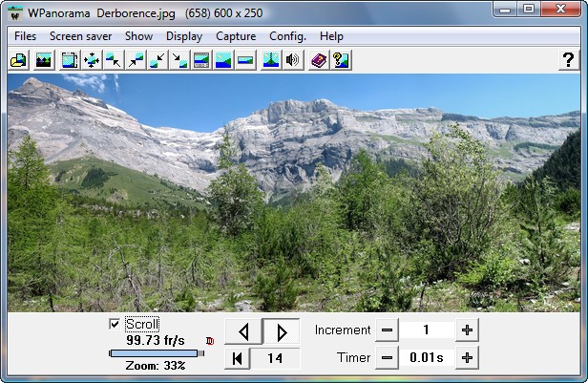Click the move-to-upper-left arrow icon
588x383 pixels.
(114, 60)
